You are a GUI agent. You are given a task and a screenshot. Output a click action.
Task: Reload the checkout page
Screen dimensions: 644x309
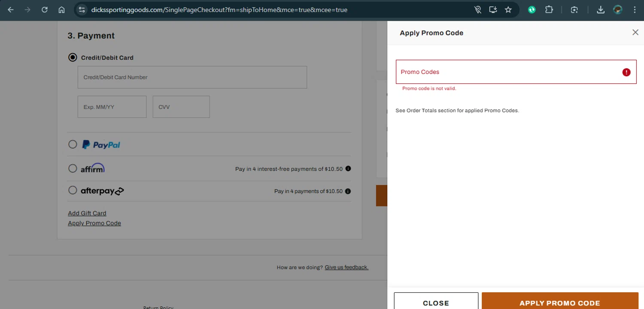(45, 9)
